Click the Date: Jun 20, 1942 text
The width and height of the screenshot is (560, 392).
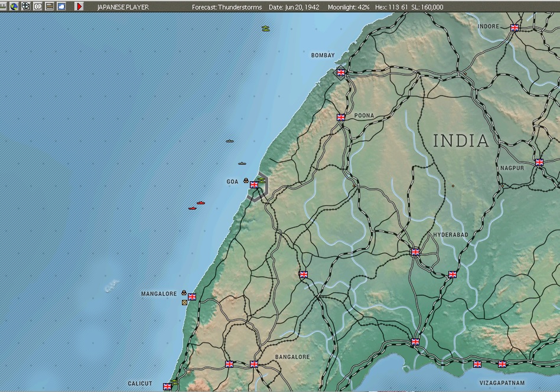tap(294, 6)
